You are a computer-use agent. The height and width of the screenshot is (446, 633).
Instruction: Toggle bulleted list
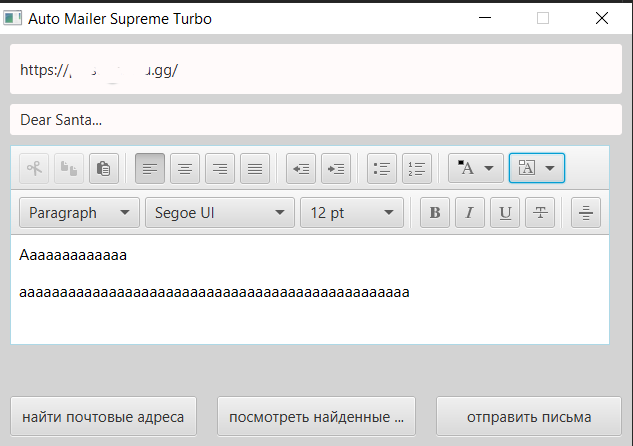(382, 168)
